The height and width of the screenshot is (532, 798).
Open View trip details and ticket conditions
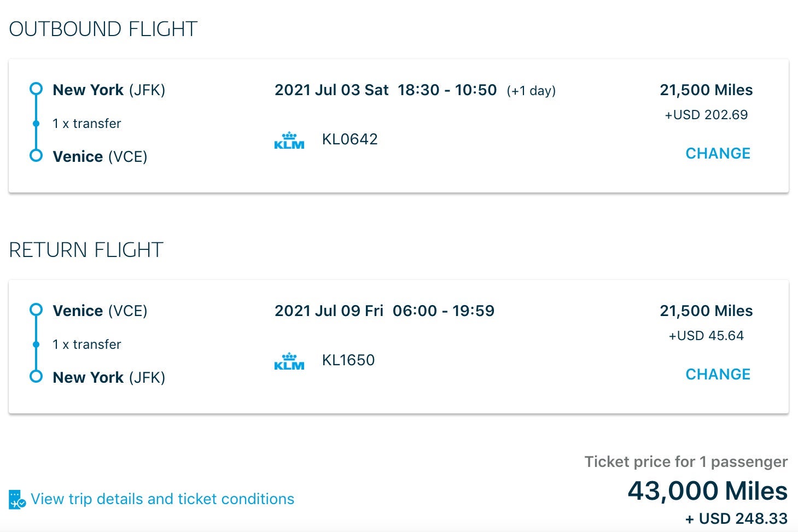tap(162, 499)
